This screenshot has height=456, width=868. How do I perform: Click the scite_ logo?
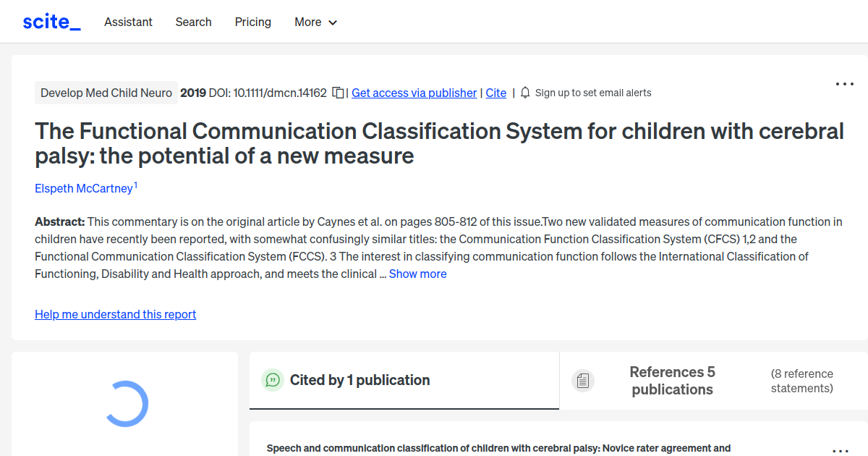click(51, 21)
